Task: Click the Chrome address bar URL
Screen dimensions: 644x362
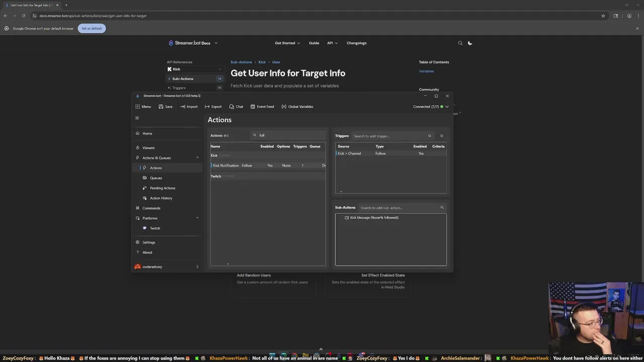Action: click(x=93, y=16)
